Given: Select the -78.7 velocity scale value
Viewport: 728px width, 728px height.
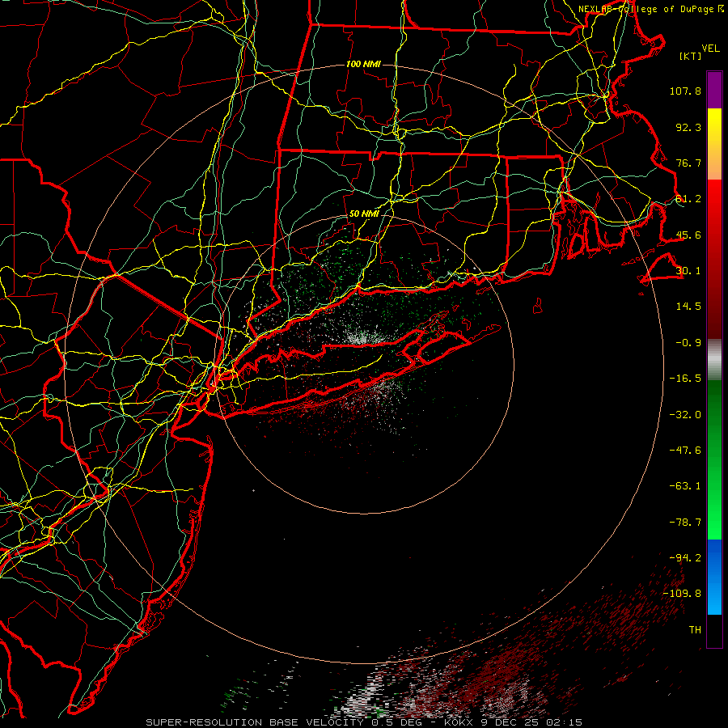Looking at the screenshot, I should point(685,522).
